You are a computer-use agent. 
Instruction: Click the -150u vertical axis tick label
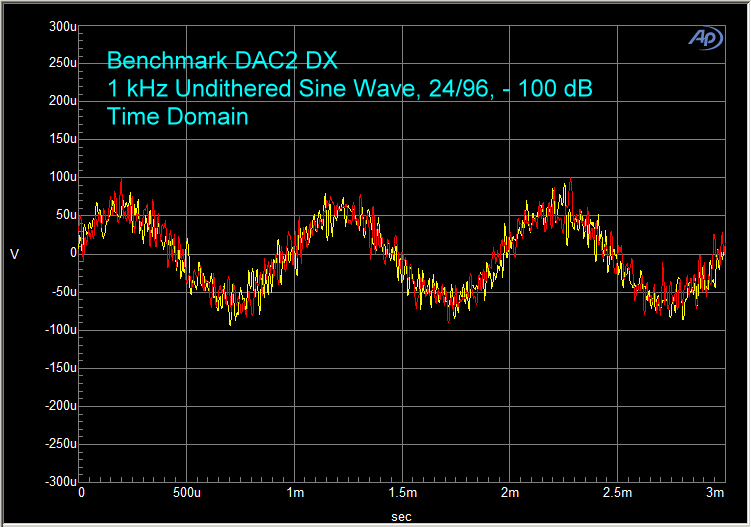pos(59,367)
